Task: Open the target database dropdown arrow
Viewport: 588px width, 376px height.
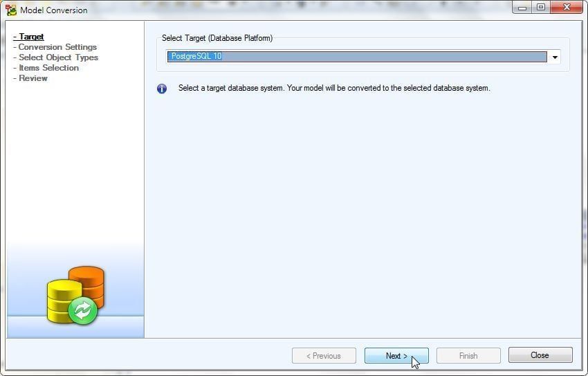Action: click(554, 57)
